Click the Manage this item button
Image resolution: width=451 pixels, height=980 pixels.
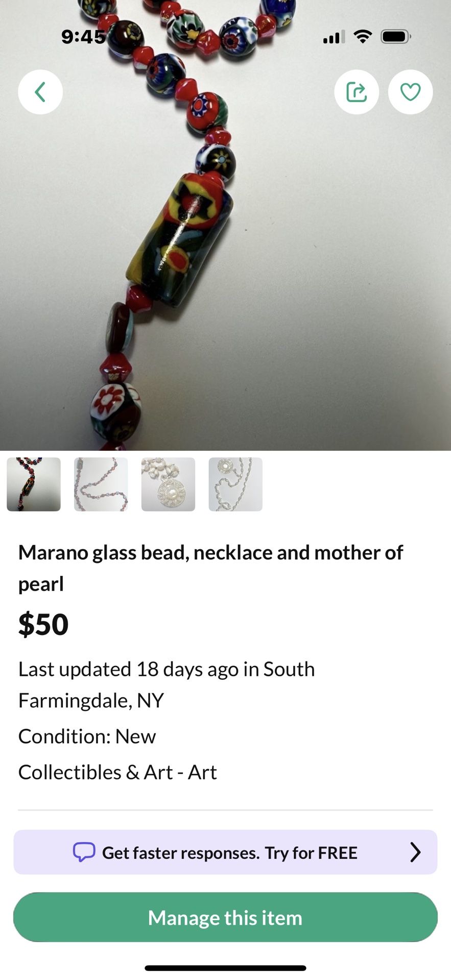click(x=225, y=917)
